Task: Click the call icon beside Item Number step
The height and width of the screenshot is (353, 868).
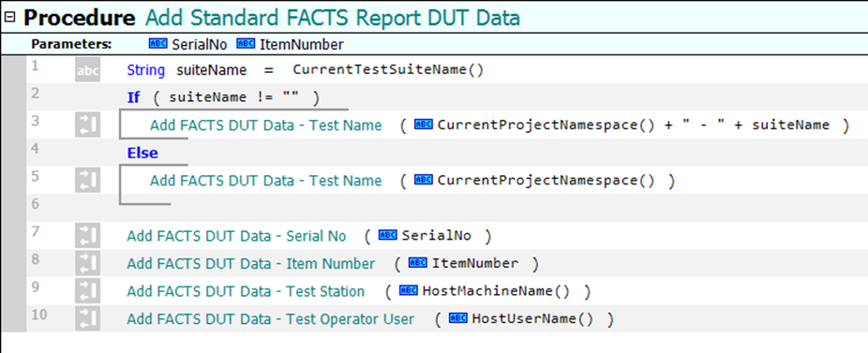Action: click(x=87, y=264)
